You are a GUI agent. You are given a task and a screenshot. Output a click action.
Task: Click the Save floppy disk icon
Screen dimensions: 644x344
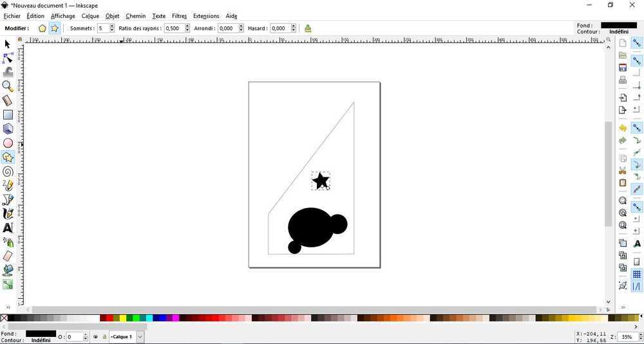tap(623, 68)
